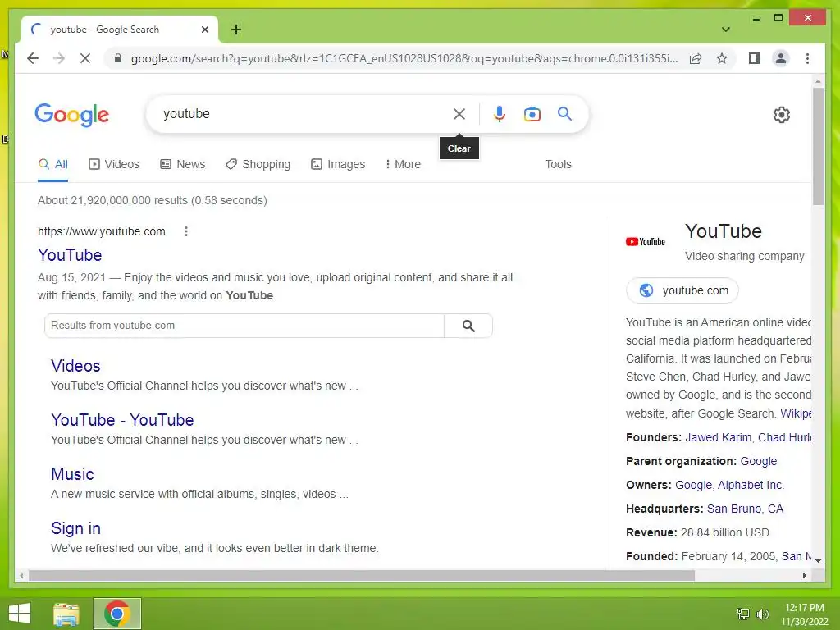Bookmark this page with star icon
The width and height of the screenshot is (840, 630).
722,58
